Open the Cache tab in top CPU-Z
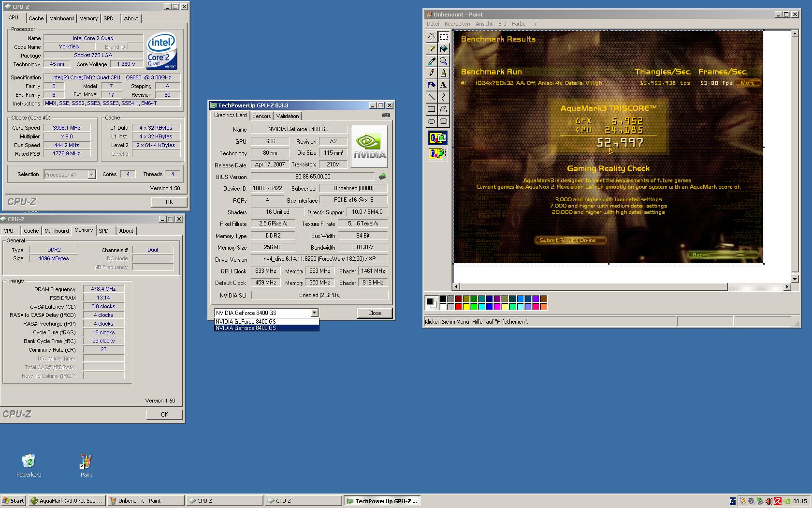 tap(36, 18)
